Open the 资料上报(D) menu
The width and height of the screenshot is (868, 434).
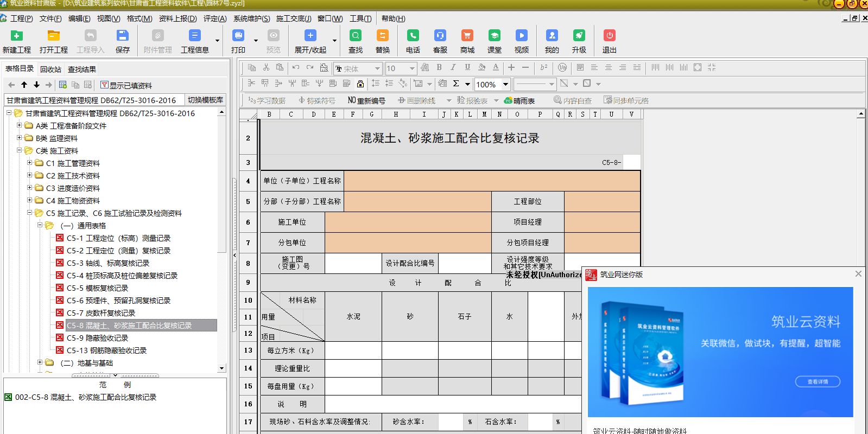point(178,18)
